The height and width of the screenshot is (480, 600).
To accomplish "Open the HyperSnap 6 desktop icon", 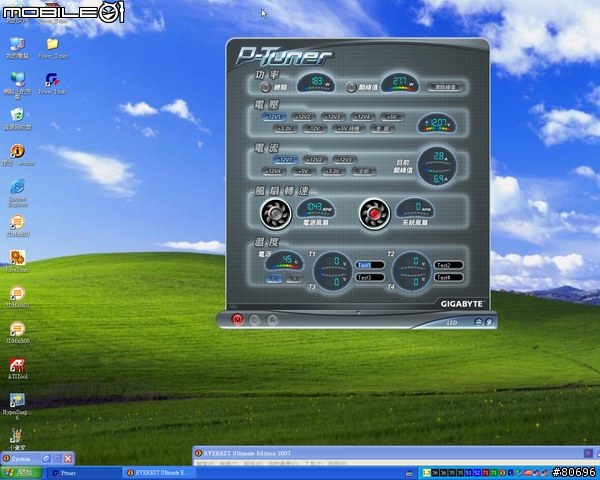I will coord(17,407).
